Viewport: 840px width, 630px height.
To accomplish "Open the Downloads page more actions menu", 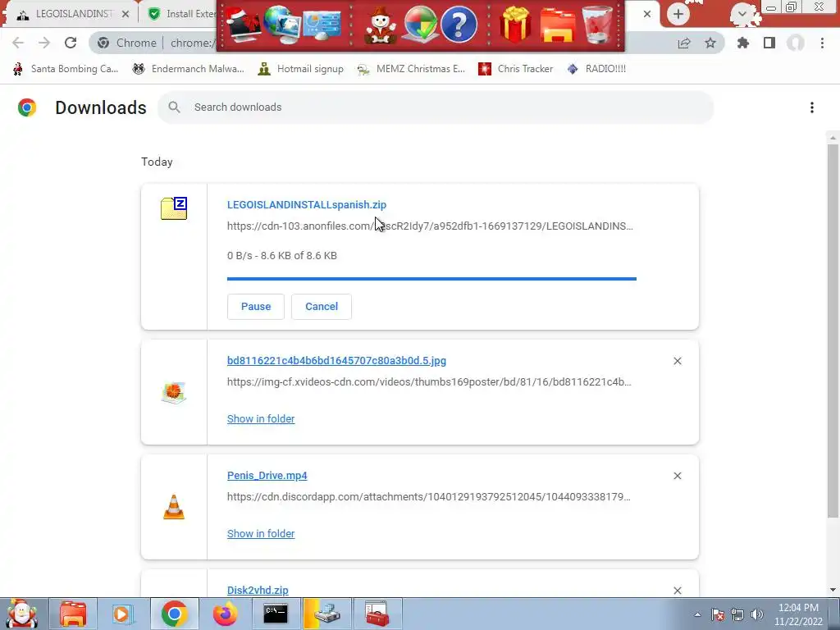I will [x=812, y=107].
